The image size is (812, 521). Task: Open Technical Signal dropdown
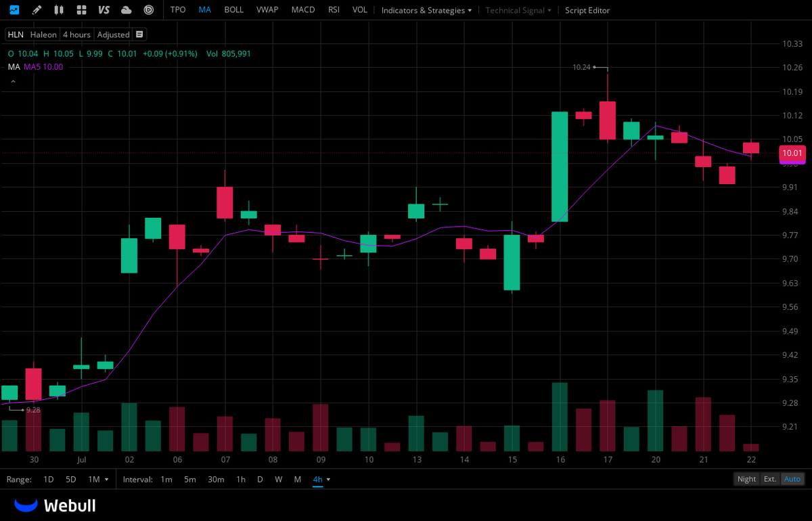pyautogui.click(x=518, y=10)
